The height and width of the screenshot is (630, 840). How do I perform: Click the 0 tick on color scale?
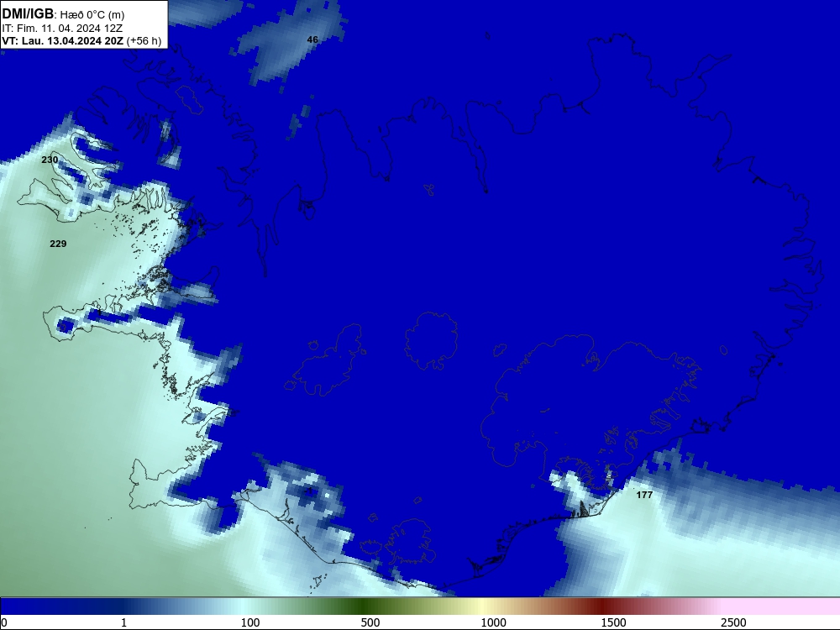point(4,622)
